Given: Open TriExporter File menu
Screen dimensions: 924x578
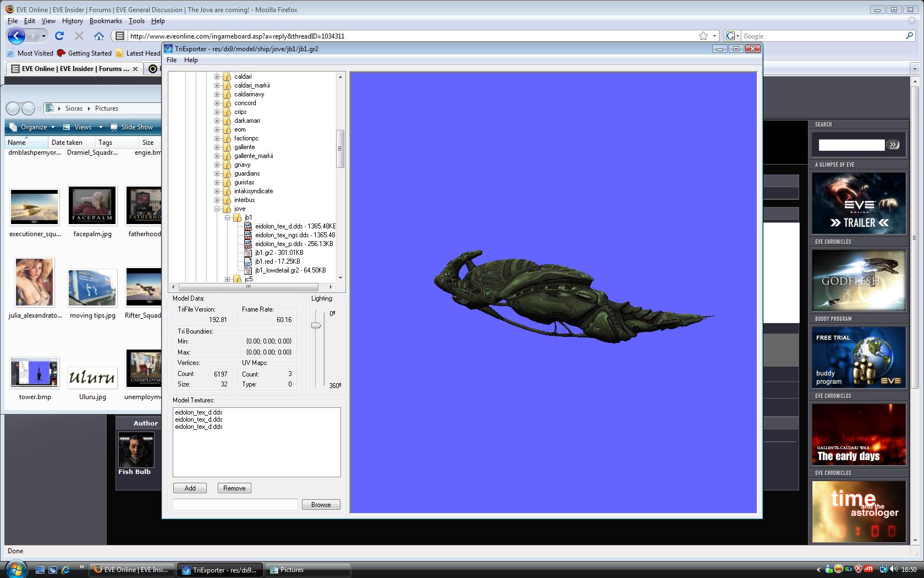Looking at the screenshot, I should pyautogui.click(x=172, y=60).
